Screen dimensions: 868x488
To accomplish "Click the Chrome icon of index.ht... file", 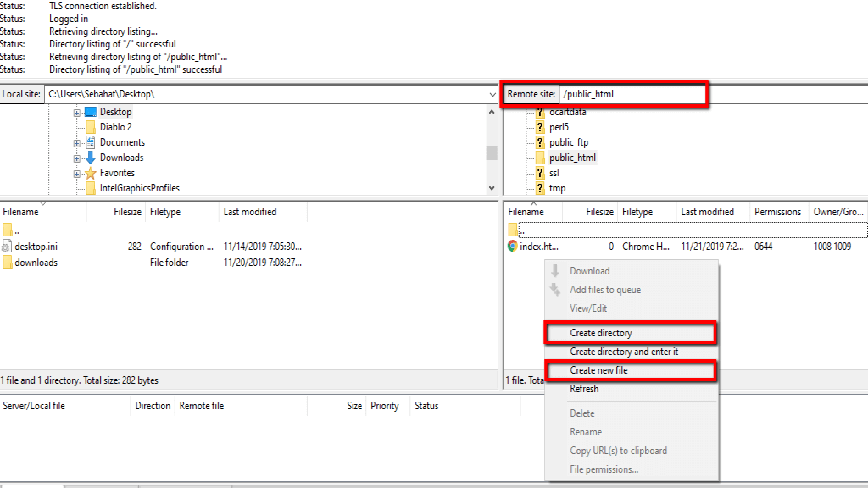I will point(513,247).
